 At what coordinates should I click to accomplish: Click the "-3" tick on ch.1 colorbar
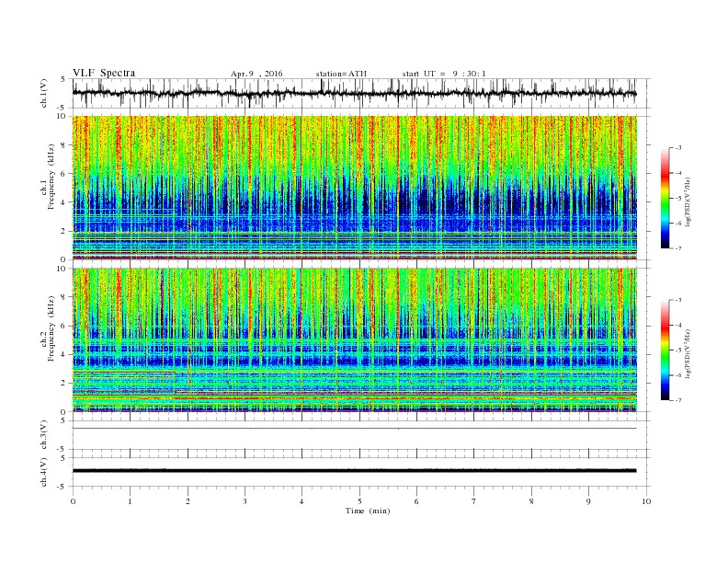pyautogui.click(x=677, y=148)
